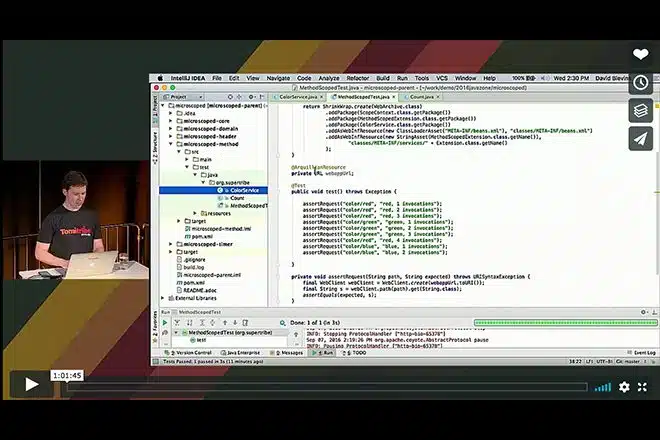The image size is (660, 440).
Task: Open the Refactor menu
Action: point(358,78)
